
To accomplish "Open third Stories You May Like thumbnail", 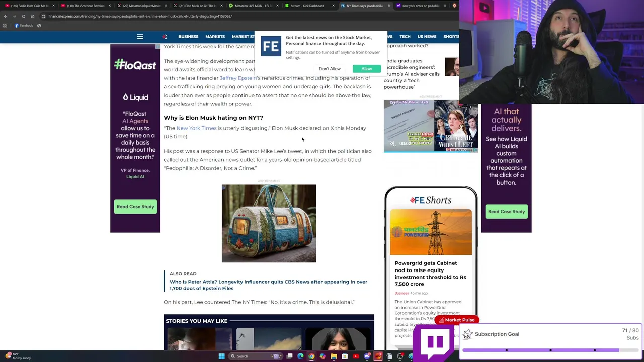I will (338, 339).
